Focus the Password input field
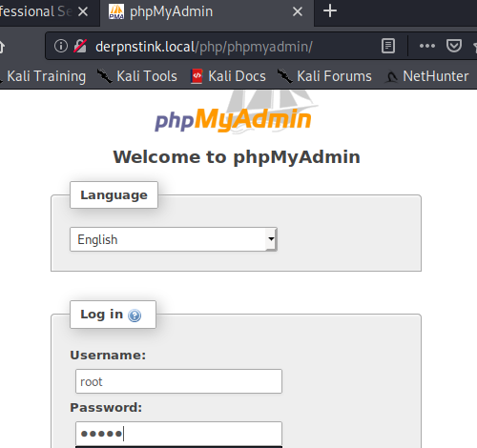 (x=178, y=434)
